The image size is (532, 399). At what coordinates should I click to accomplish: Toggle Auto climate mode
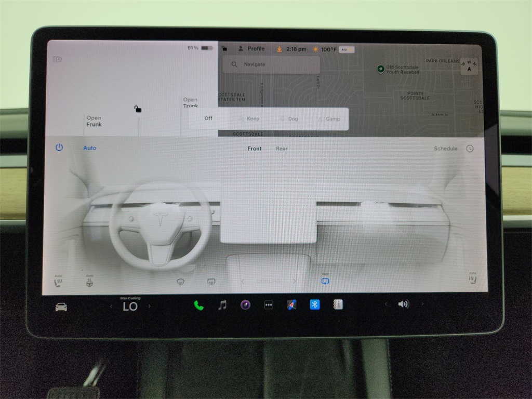pyautogui.click(x=89, y=148)
